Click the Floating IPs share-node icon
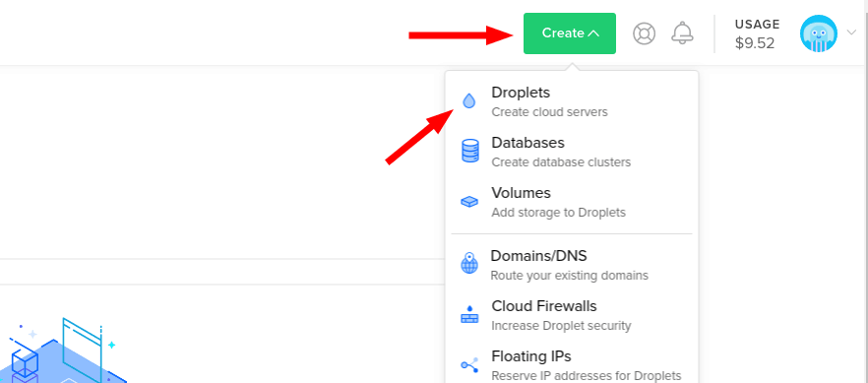 [x=469, y=364]
